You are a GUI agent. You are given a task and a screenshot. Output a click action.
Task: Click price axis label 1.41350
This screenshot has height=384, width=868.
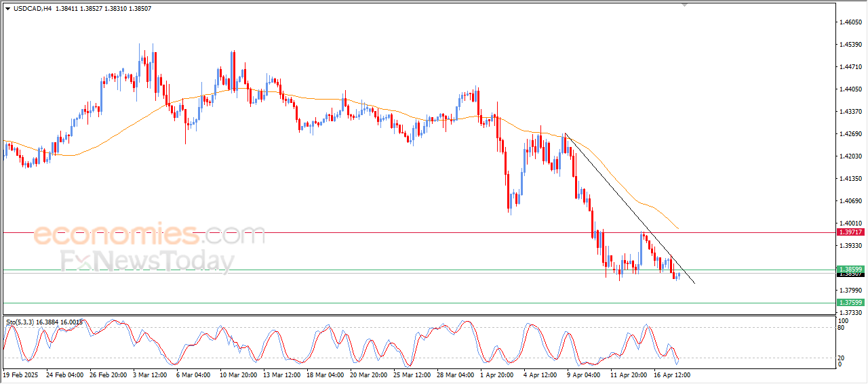851,179
